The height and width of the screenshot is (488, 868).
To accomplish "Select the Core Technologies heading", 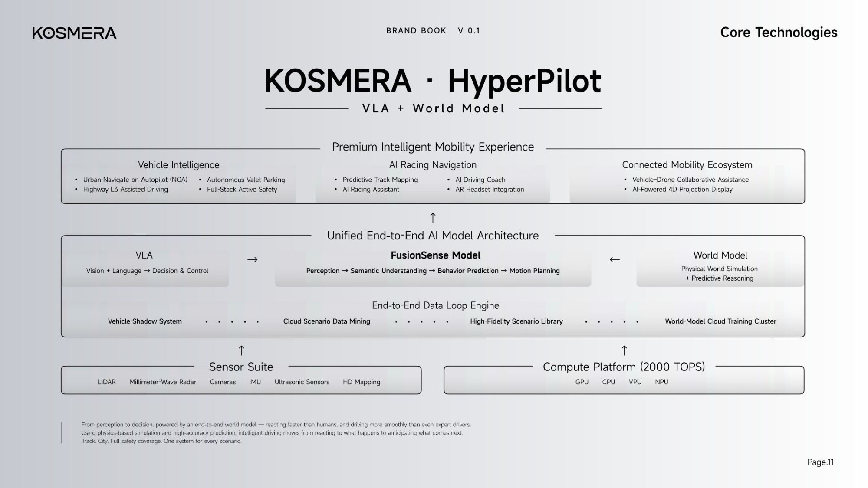I will pos(779,33).
